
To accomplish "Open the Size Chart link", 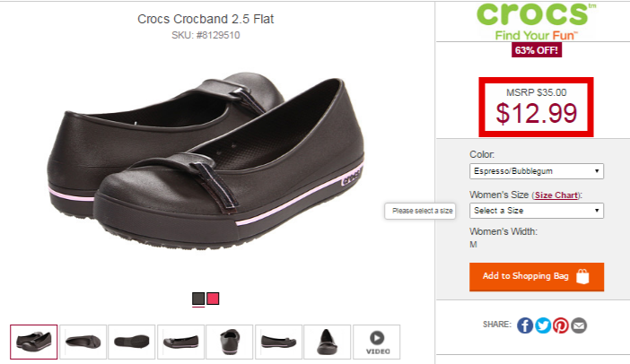I will 556,195.
